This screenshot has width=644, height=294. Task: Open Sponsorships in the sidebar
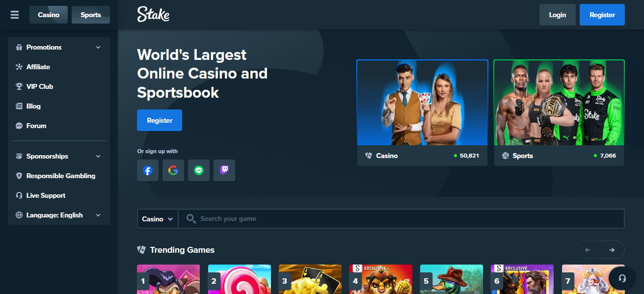tap(59, 156)
